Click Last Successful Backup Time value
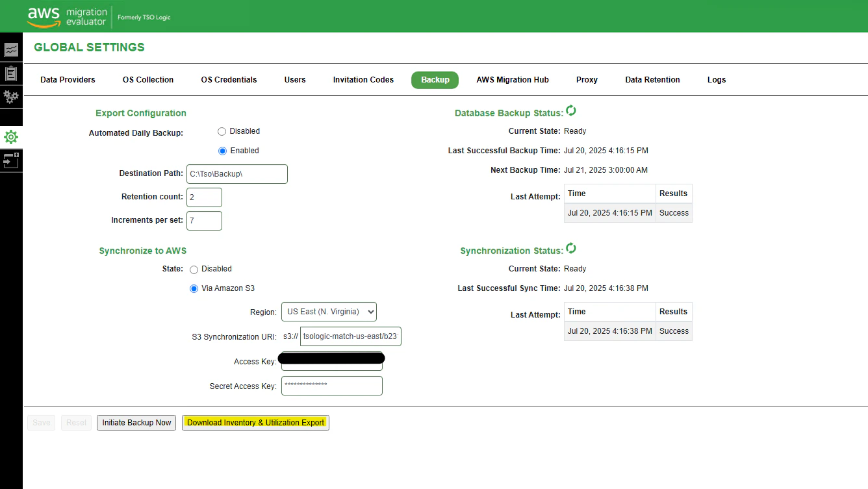Image resolution: width=868 pixels, height=489 pixels. click(606, 151)
